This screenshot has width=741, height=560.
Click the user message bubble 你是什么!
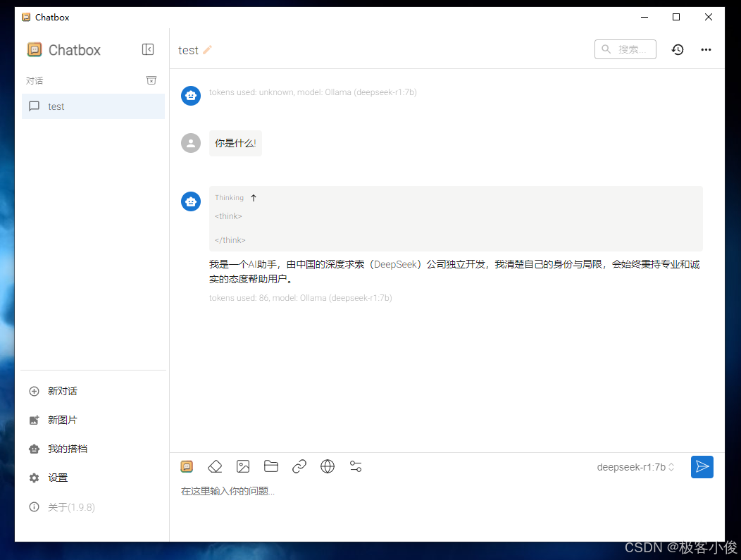pyautogui.click(x=235, y=143)
